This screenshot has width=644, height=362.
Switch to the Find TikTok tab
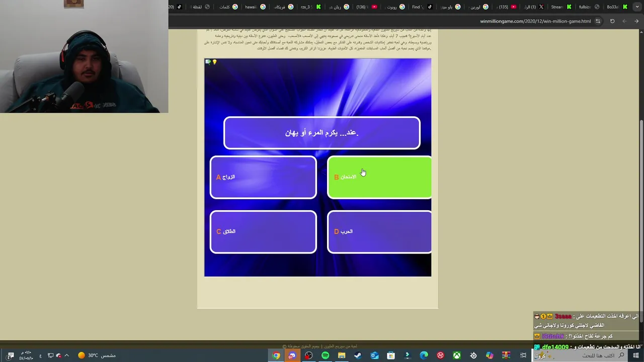[x=422, y=7]
